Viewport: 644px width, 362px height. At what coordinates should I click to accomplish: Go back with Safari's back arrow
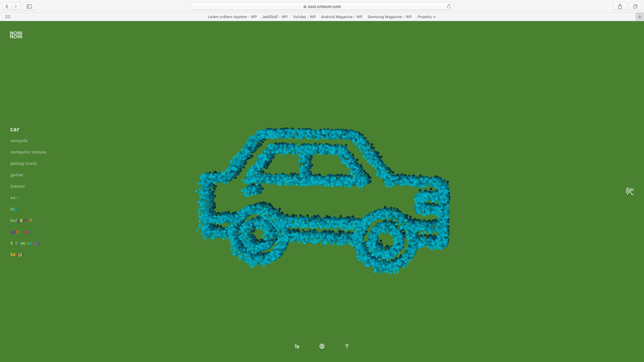(x=7, y=6)
